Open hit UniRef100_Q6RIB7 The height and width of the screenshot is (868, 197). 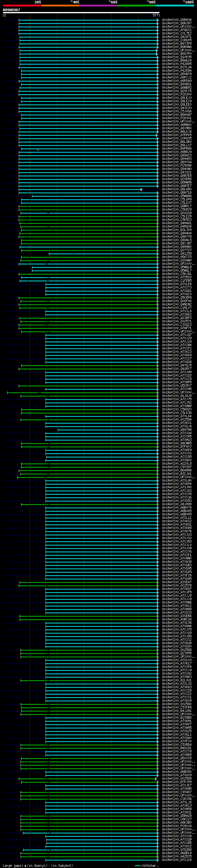point(177,23)
